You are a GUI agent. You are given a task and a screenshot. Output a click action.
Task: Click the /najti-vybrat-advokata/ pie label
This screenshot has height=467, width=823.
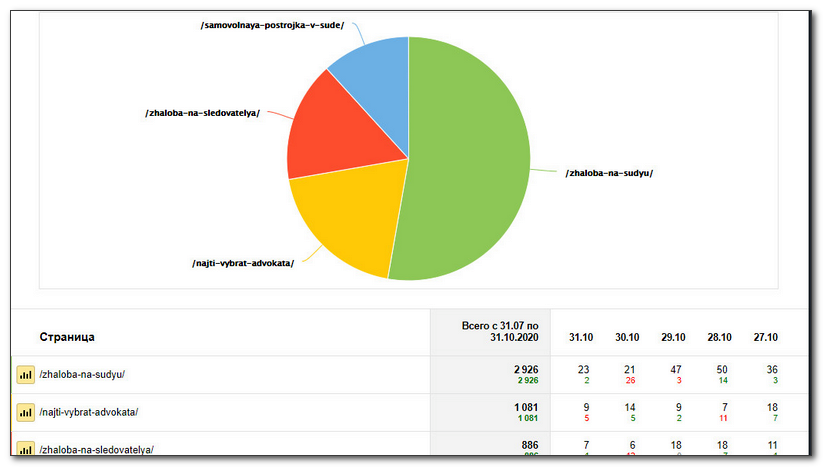tap(243, 263)
